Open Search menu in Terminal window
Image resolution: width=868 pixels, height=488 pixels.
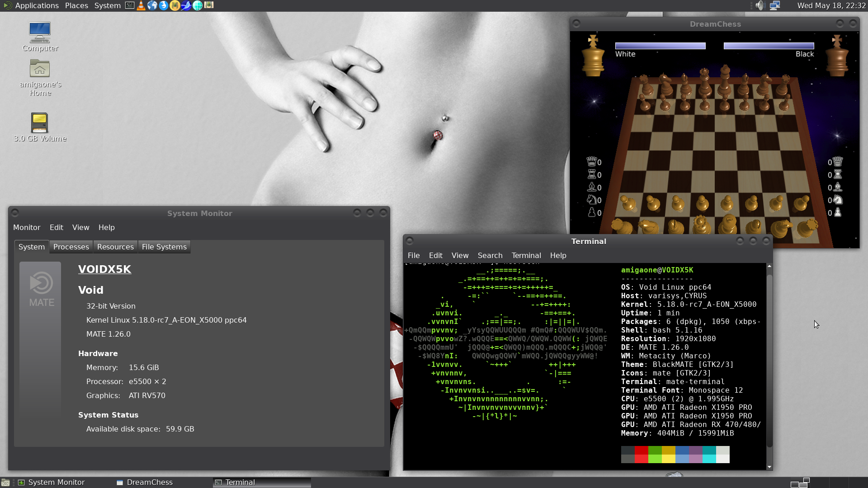490,255
